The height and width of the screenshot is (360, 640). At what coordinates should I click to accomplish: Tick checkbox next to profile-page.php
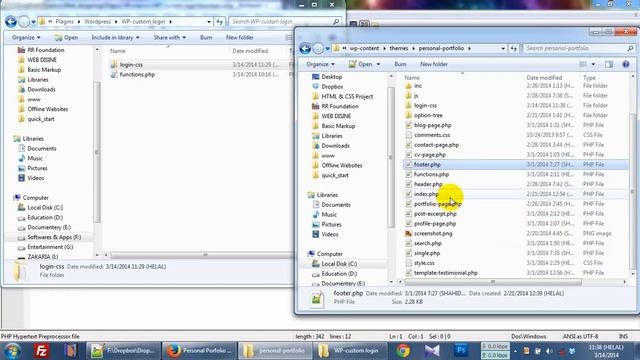pyautogui.click(x=408, y=224)
